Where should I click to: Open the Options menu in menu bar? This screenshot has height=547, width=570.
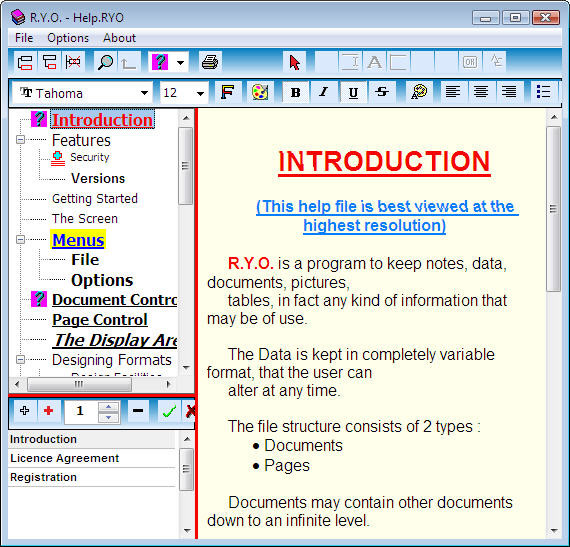(x=68, y=38)
